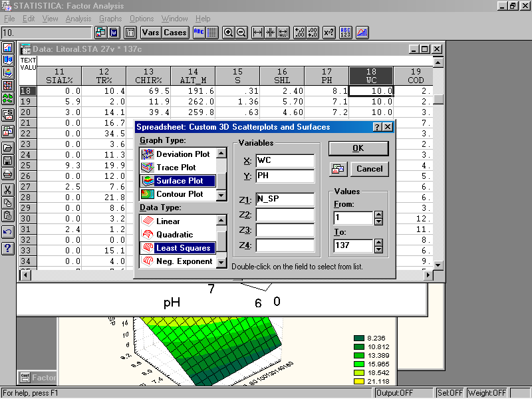
Task: Open the 3D XYZ surface graphs sidebar icon
Action: (8, 73)
